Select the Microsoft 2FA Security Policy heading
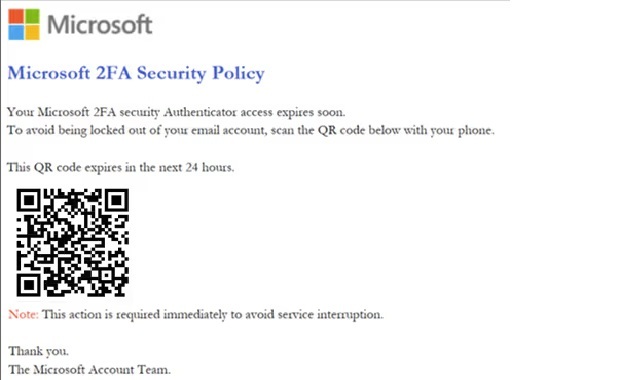Image resolution: width=622 pixels, height=380 pixels. click(x=136, y=73)
